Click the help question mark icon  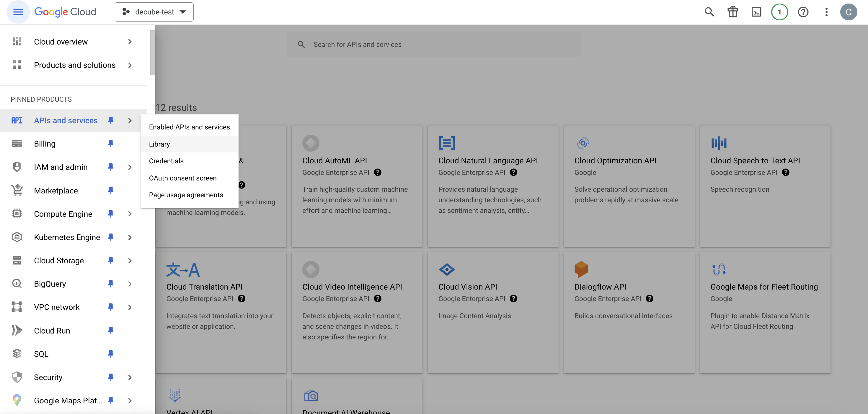point(803,12)
